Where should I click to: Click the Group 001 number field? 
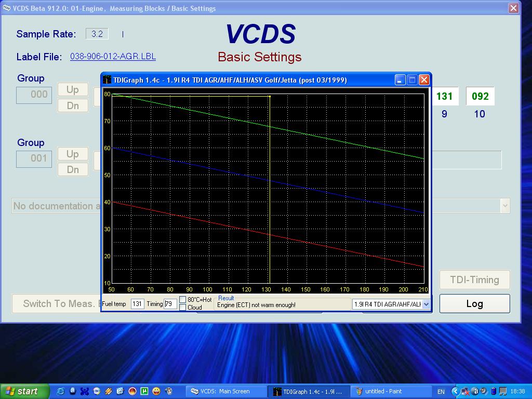click(x=34, y=159)
